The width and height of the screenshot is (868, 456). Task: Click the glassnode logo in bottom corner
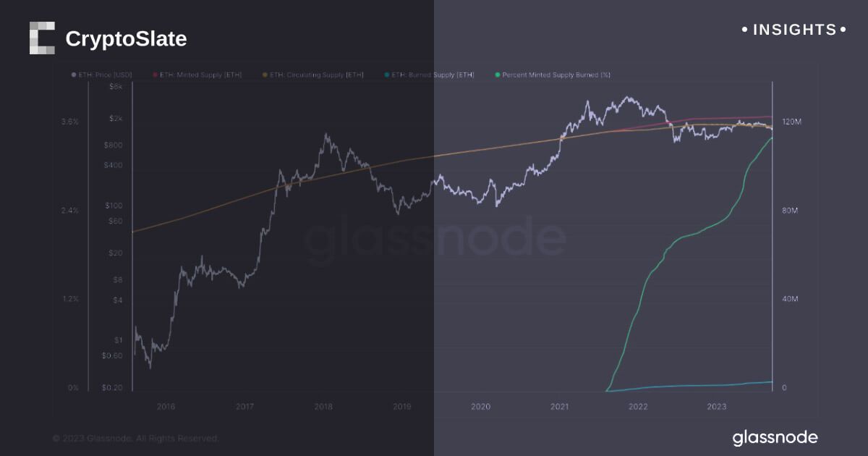point(775,437)
